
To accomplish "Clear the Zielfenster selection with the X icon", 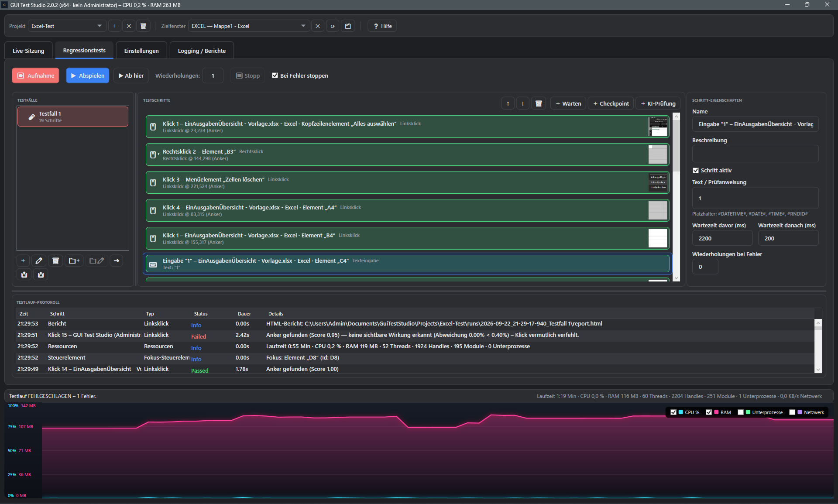I will [318, 26].
